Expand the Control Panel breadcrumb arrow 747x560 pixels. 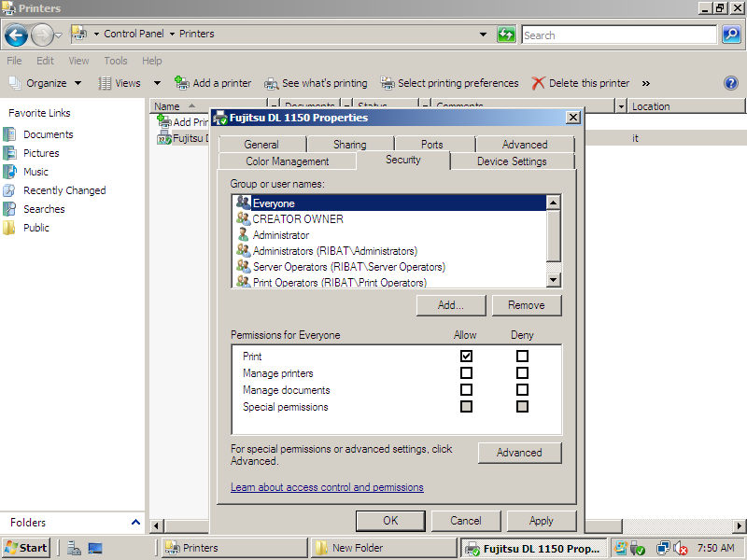click(x=172, y=34)
